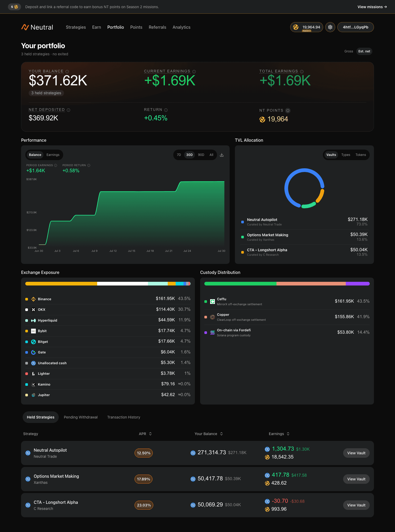Click the Period Return info icon
This screenshot has height=532, width=395.
pos(89,165)
